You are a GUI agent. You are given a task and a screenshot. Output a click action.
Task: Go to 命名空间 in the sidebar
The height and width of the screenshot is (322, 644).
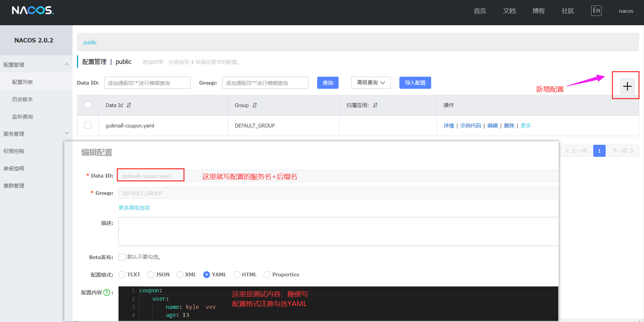tap(14, 169)
